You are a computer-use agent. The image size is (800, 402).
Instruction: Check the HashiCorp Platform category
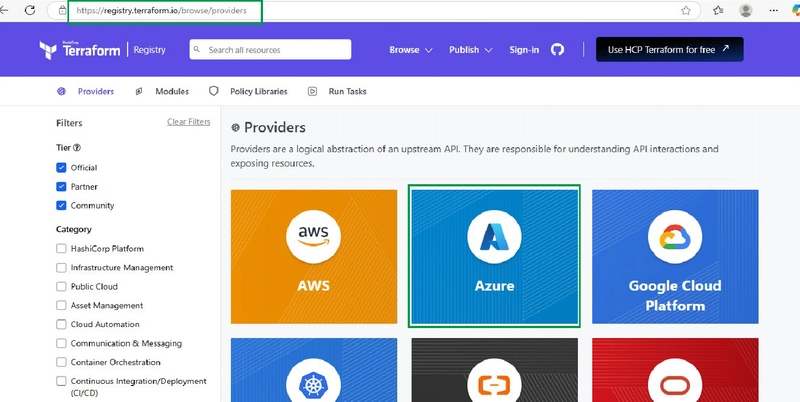click(x=61, y=248)
